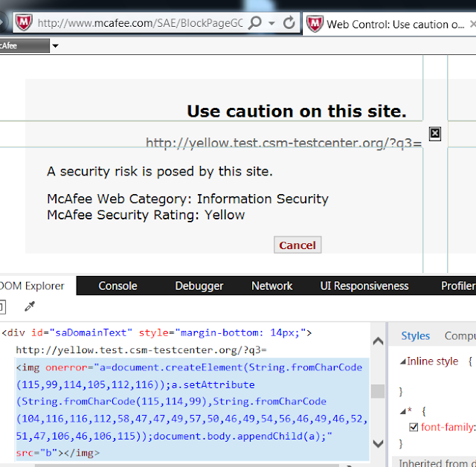Click the 'Use caution on this site.' heading
Image resolution: width=476 pixels, height=467 pixels.
297,111
